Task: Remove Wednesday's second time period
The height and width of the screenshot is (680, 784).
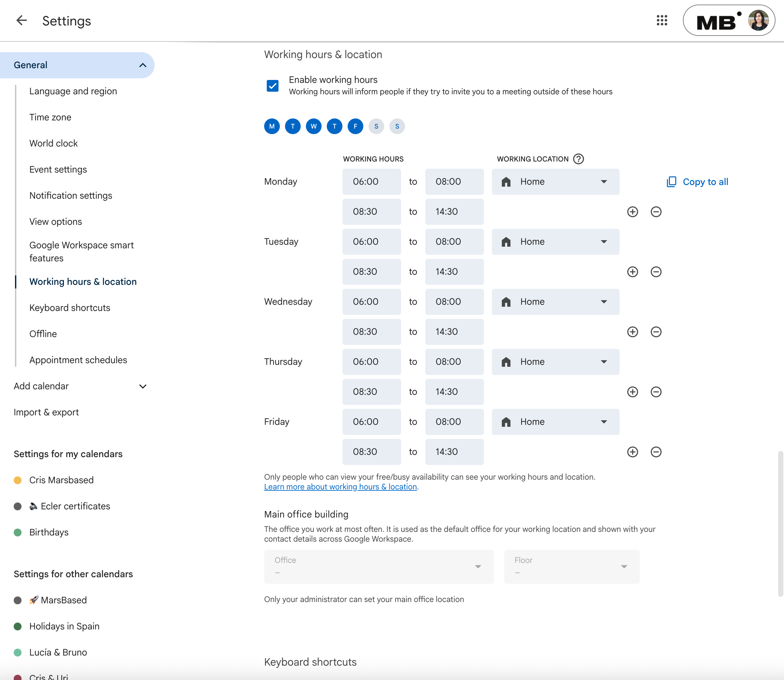Action: (x=656, y=332)
